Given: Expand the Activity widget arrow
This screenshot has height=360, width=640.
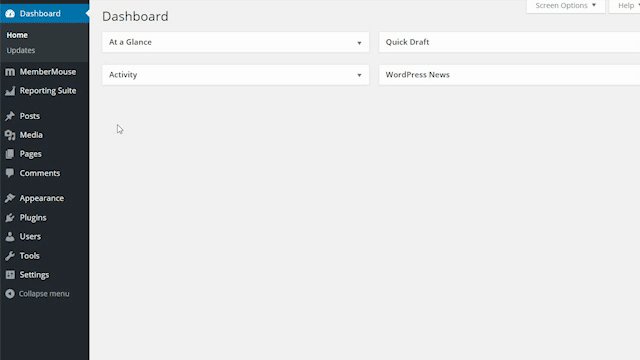Looking at the screenshot, I should (x=359, y=75).
